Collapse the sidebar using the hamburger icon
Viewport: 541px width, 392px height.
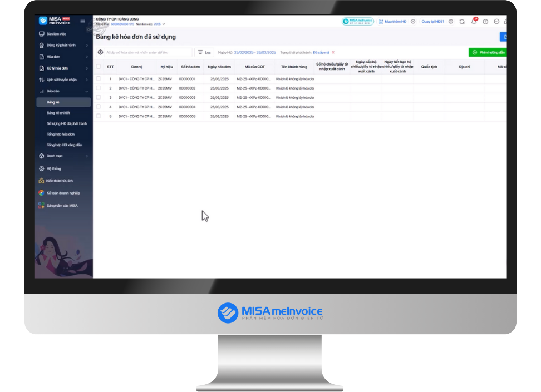(82, 21)
